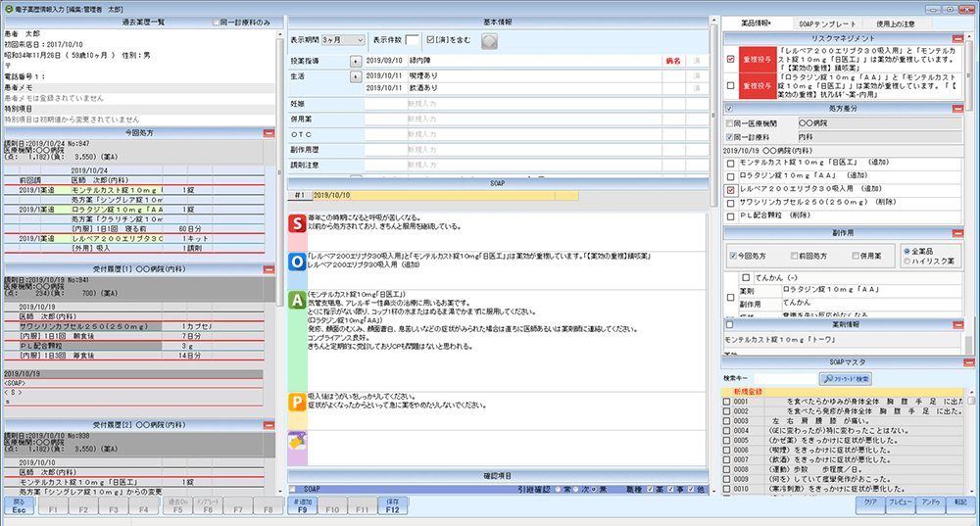Collapse the 今回処方 panel with its red minus icon
Viewport: 980px width, 526px height.
tap(269, 132)
